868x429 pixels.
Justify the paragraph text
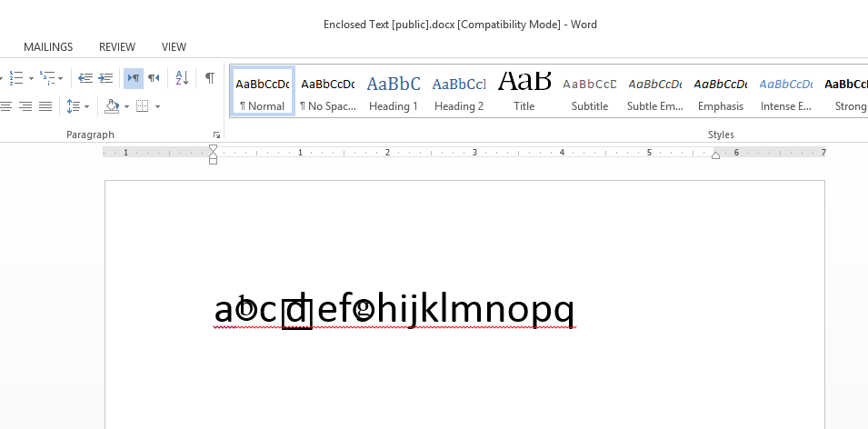tap(45, 106)
